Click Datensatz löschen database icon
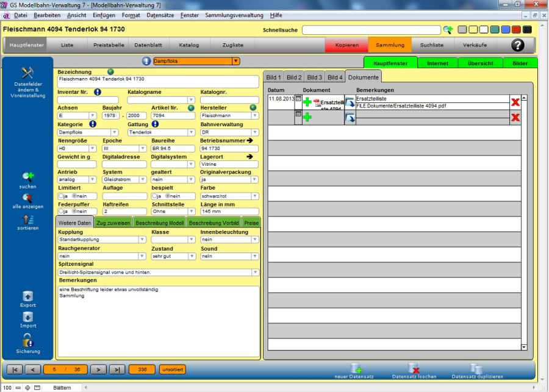Screen dimensions: 549x392 coord(414,368)
